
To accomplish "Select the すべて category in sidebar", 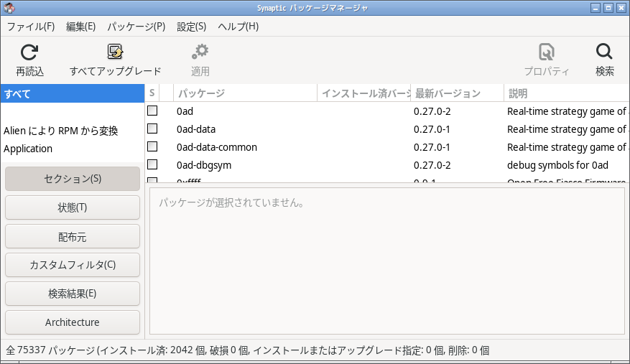I will click(73, 93).
